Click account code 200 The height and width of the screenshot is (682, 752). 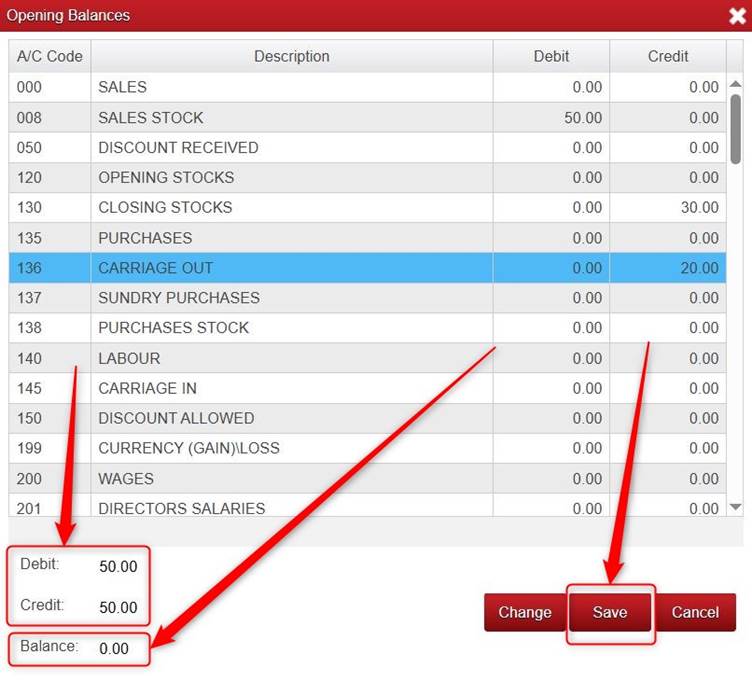tap(29, 479)
